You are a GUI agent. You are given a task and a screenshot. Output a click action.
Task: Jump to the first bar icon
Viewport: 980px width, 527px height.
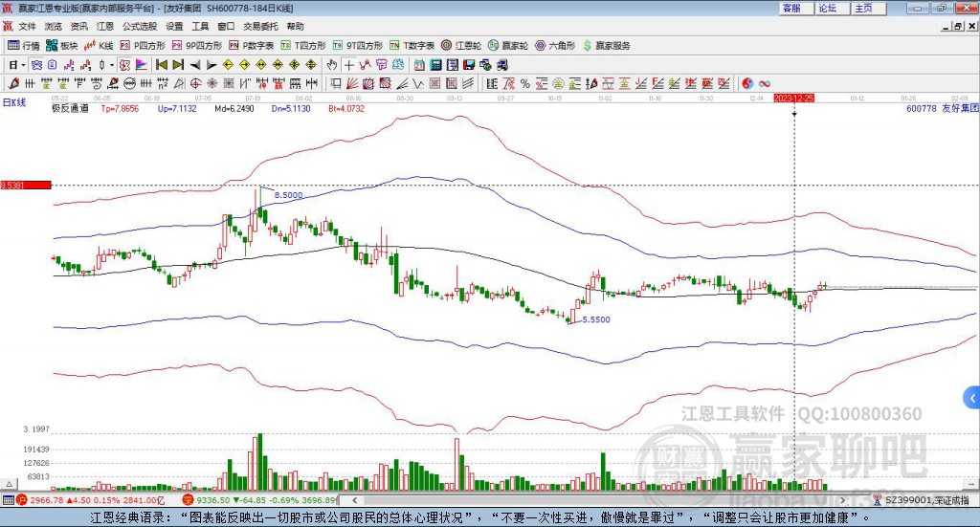click(162, 65)
